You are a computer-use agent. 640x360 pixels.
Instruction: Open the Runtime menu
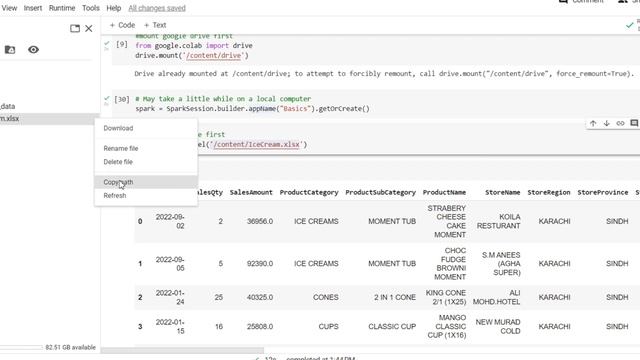(x=62, y=8)
